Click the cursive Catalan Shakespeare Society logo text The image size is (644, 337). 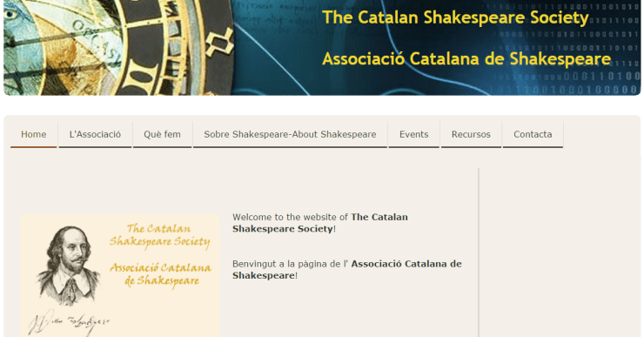[160, 235]
